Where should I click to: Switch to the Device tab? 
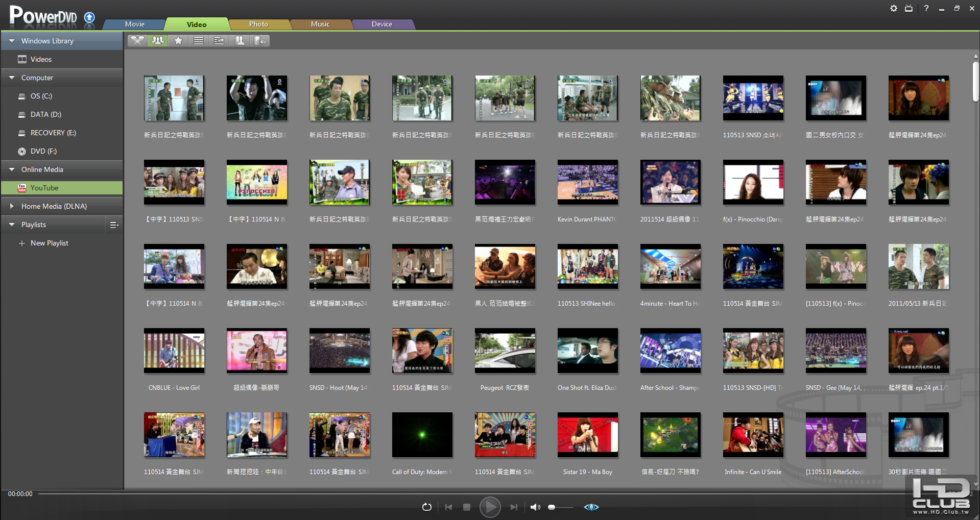382,24
